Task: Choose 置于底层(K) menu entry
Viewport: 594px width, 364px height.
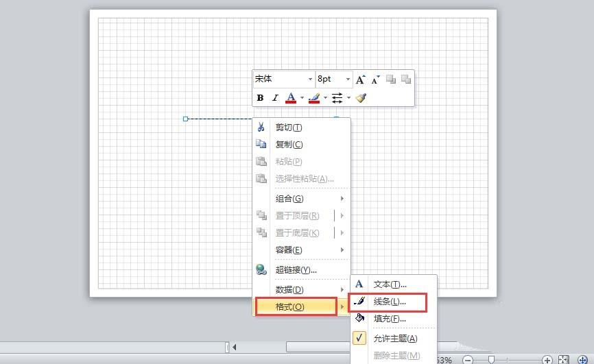Action: 297,233
